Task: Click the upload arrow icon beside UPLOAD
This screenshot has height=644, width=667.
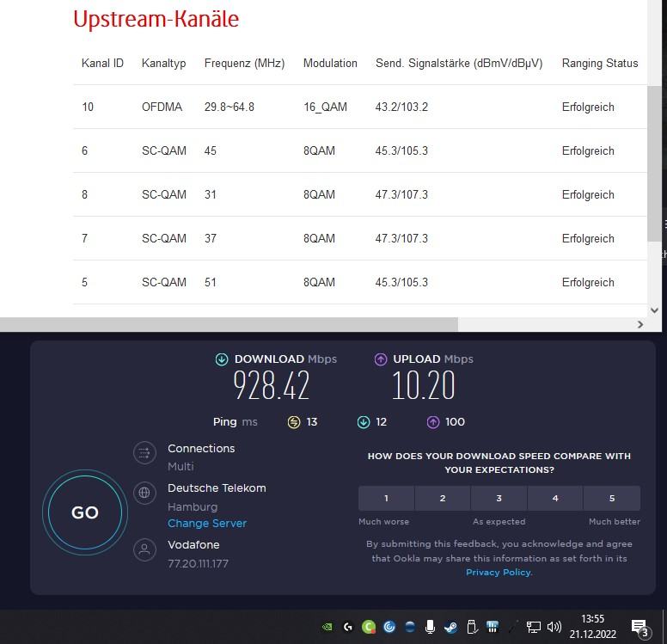Action: click(x=381, y=359)
